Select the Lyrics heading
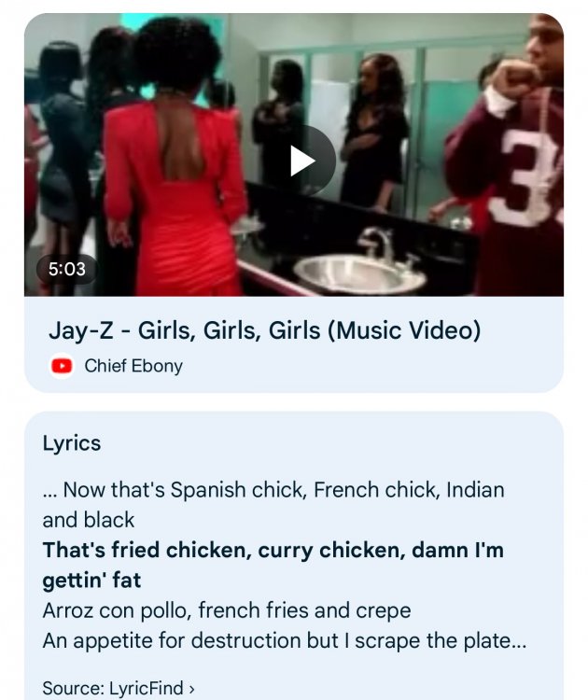Viewport: 588px width, 700px height. [72, 443]
